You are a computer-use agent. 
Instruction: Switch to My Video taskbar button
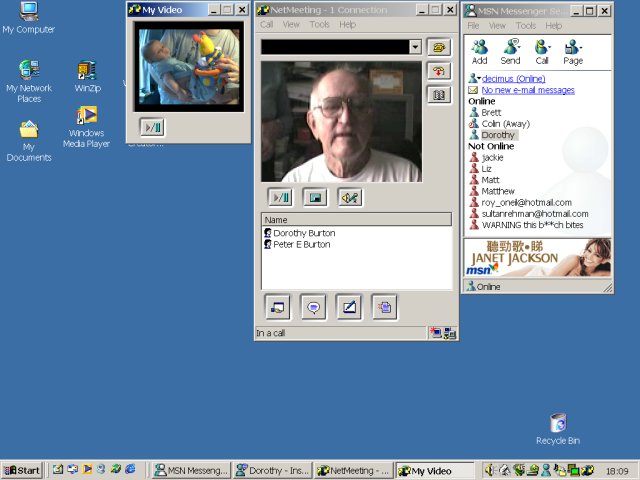tap(435, 470)
